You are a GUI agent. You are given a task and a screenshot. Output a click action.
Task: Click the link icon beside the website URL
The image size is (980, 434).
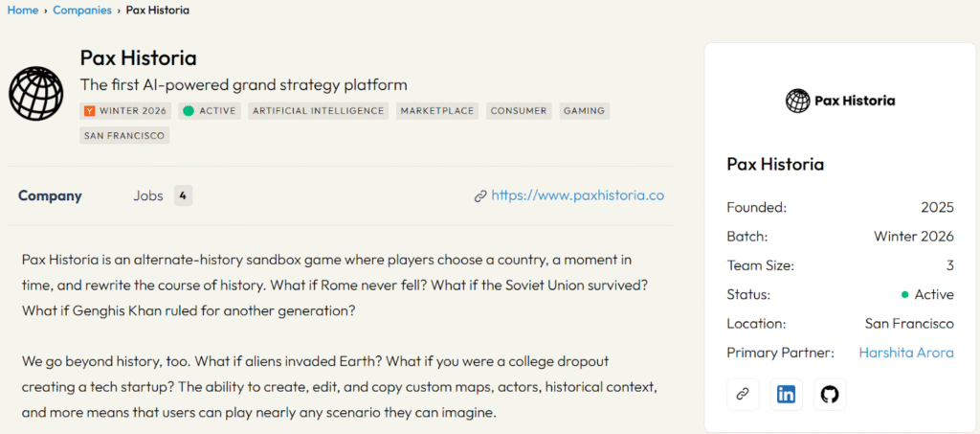(480, 196)
